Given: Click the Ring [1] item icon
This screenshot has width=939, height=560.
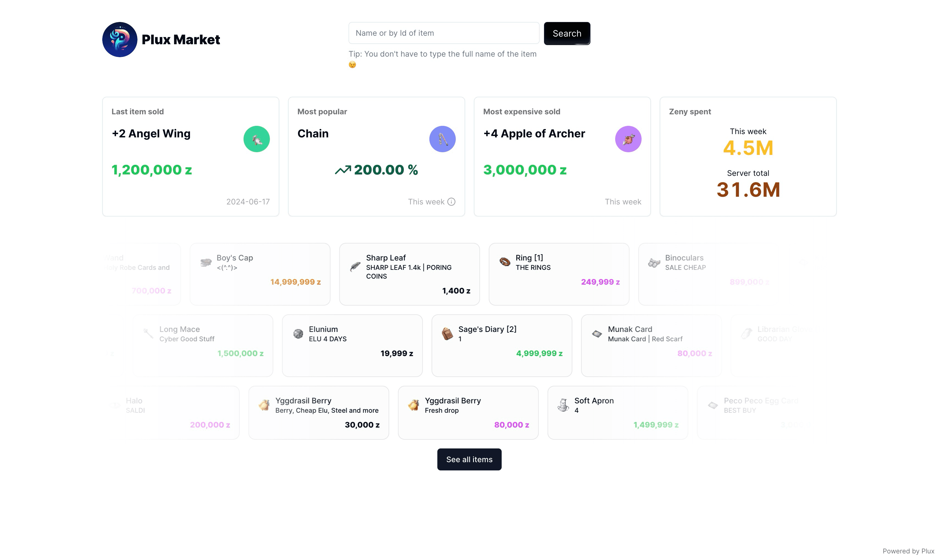Looking at the screenshot, I should coord(505,262).
